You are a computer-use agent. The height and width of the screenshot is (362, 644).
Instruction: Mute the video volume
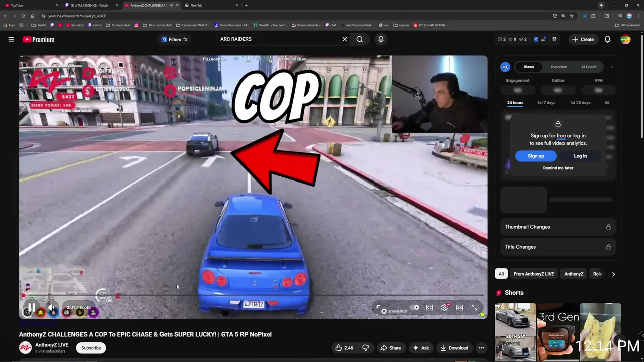tap(51, 307)
